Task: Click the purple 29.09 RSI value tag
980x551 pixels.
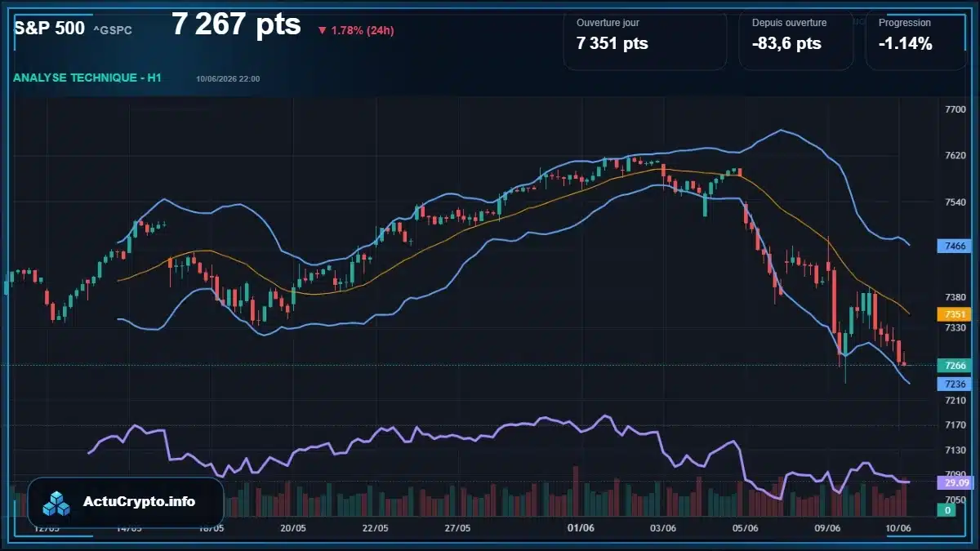Action: click(955, 482)
